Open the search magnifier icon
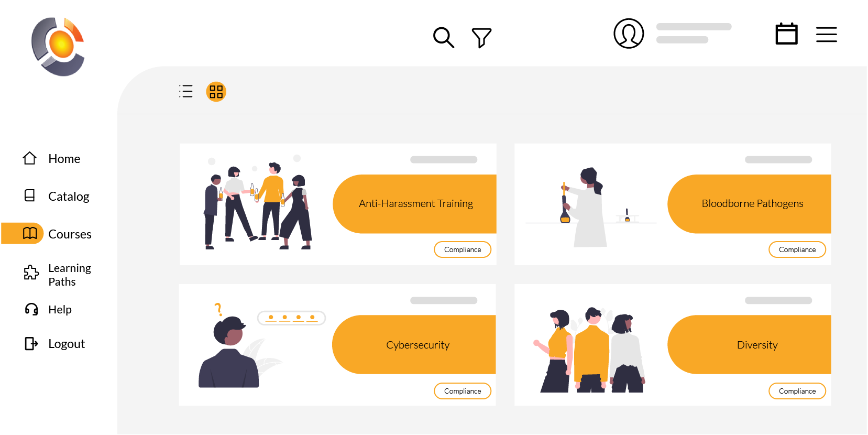Screen dimensions: 868x435 click(443, 38)
